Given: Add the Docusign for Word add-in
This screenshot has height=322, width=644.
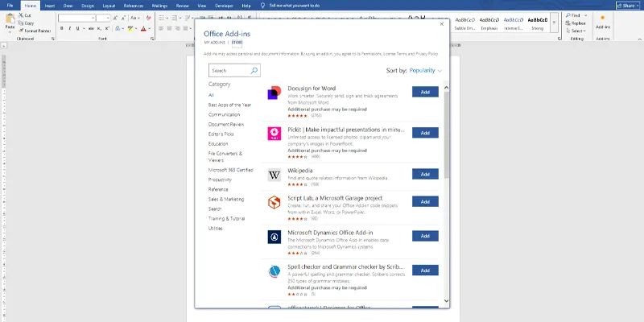Looking at the screenshot, I should pyautogui.click(x=425, y=92).
